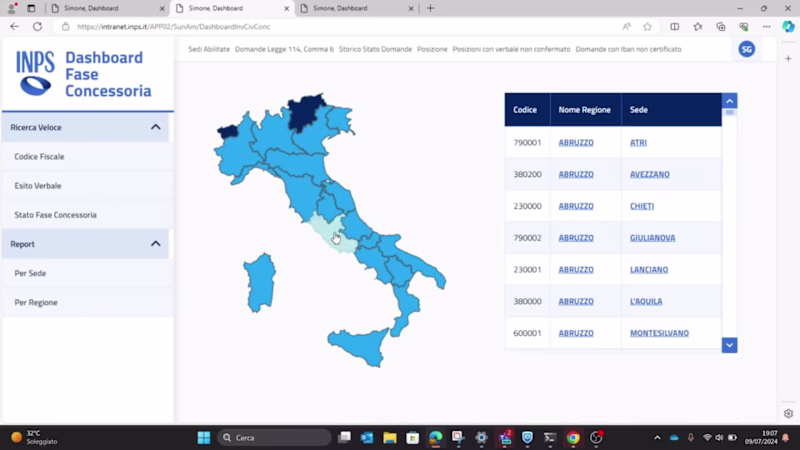Open Posizione menu item

tap(432, 49)
